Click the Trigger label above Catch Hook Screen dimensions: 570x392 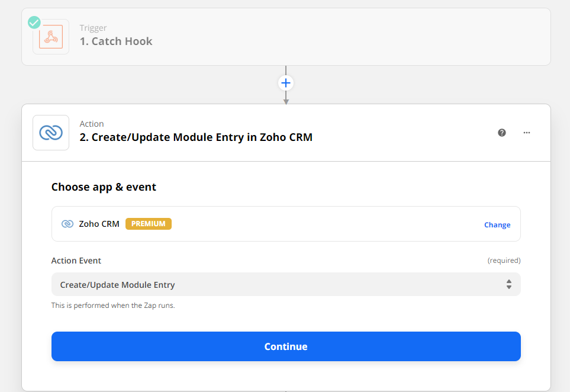93,28
